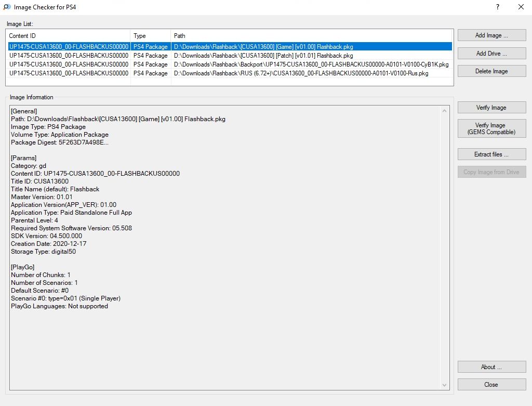Select the Backport CyB1K.pkg row
532x406 pixels.
coord(230,64)
